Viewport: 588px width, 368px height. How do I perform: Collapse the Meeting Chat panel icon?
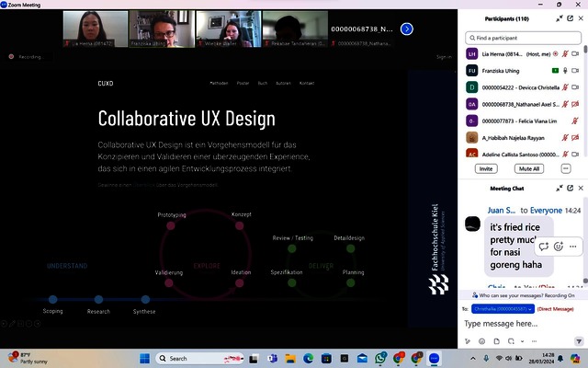(560, 188)
